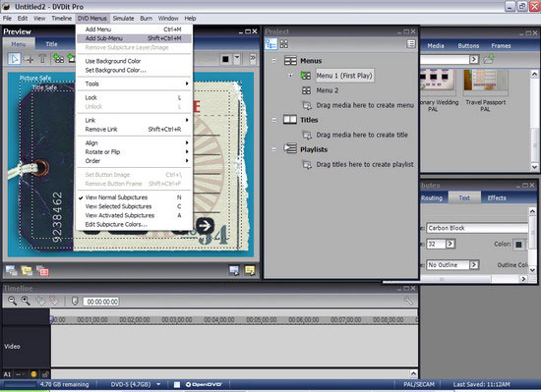The height and width of the screenshot is (392, 541).
Task: Click the red subpicture layers icon below Preview
Action: coord(42,271)
